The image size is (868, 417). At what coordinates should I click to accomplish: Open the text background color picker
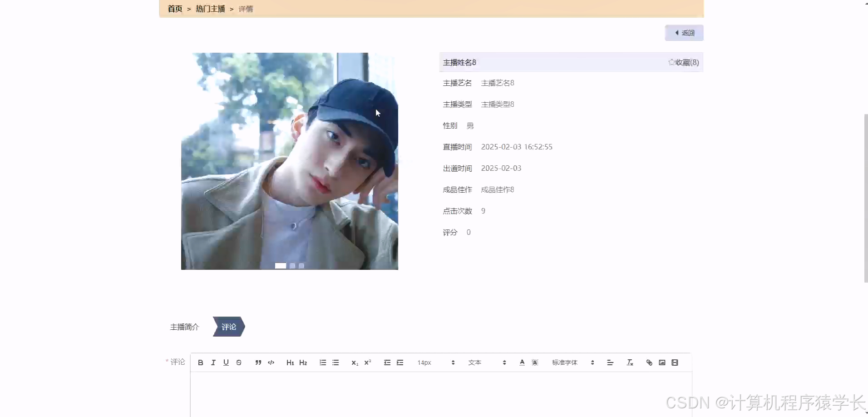coord(535,362)
